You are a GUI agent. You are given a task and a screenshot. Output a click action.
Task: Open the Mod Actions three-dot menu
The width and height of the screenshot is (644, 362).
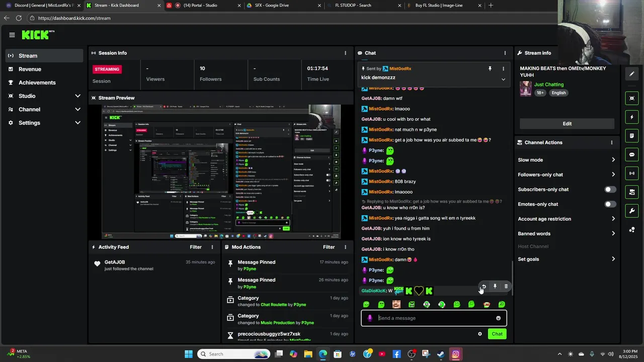345,247
